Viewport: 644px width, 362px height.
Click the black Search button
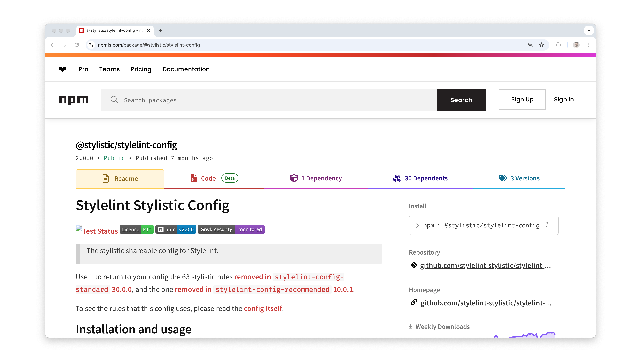coord(461,100)
